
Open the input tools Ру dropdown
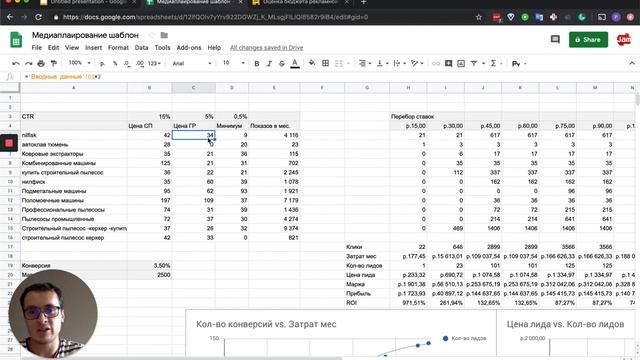click(519, 64)
